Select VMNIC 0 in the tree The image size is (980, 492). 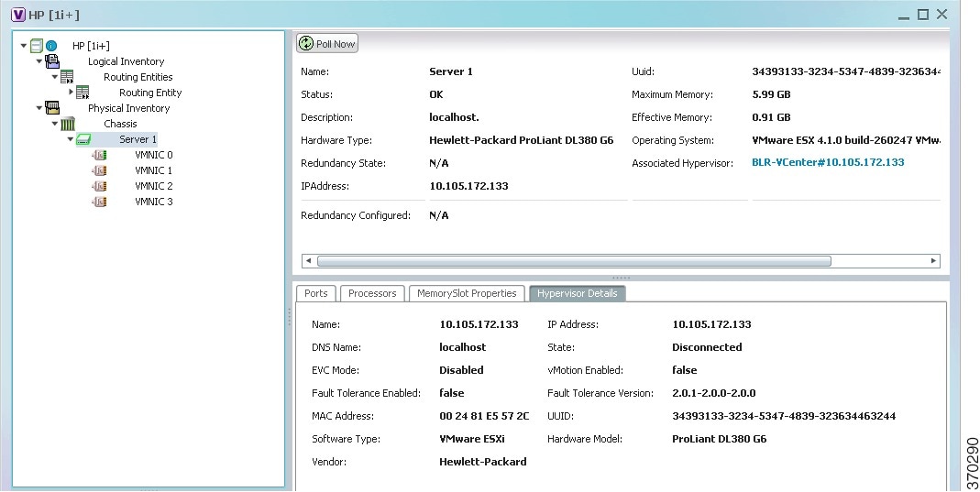[x=154, y=155]
